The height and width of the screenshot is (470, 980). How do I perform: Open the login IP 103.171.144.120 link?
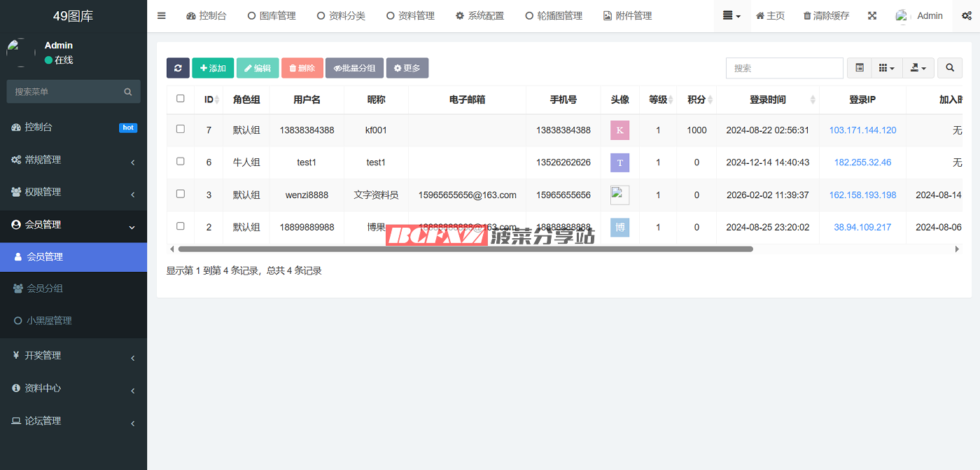tap(862, 130)
